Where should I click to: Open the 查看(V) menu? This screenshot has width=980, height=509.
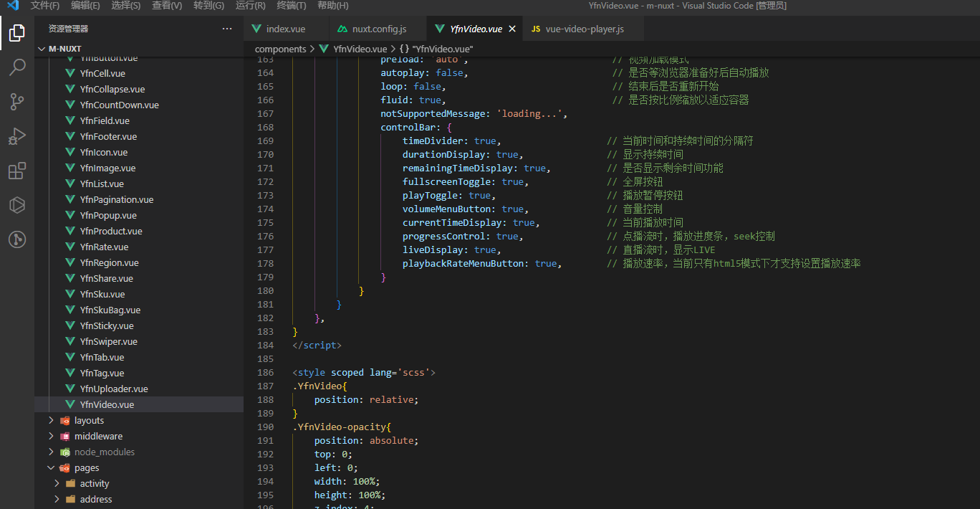click(167, 6)
